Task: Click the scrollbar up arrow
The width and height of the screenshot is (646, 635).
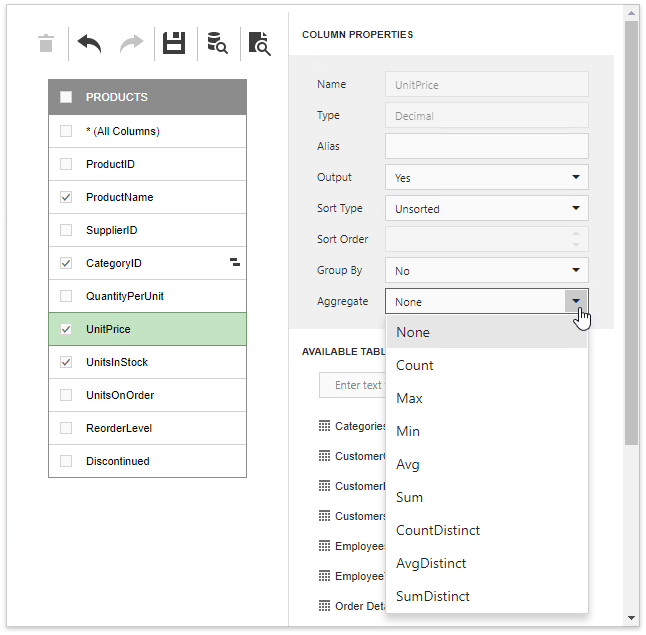Action: click(x=631, y=13)
